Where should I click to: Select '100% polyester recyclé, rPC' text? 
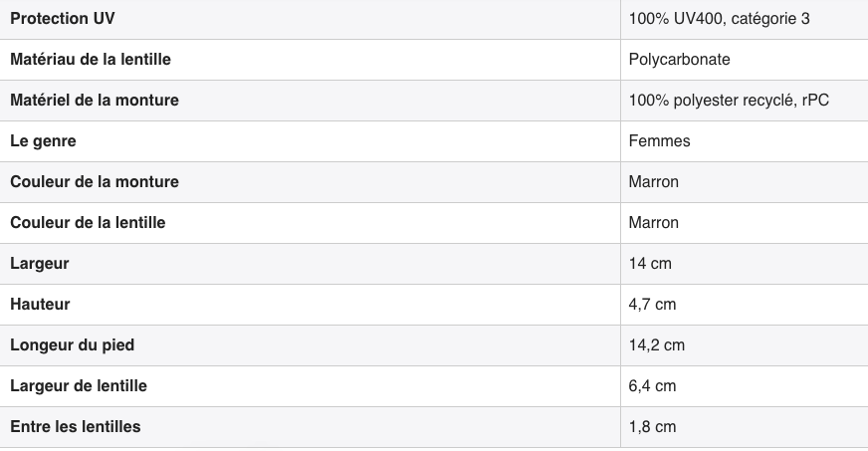click(x=729, y=101)
